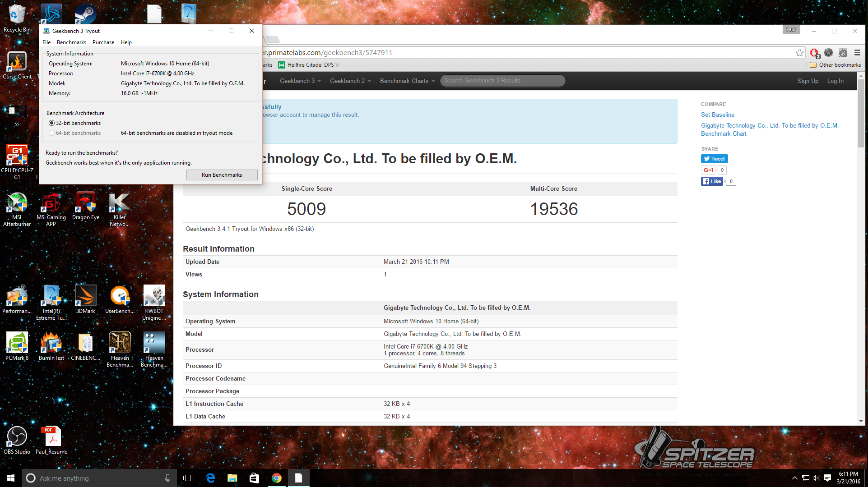
Task: Open CINEBENCH folder icon
Action: pos(85,346)
